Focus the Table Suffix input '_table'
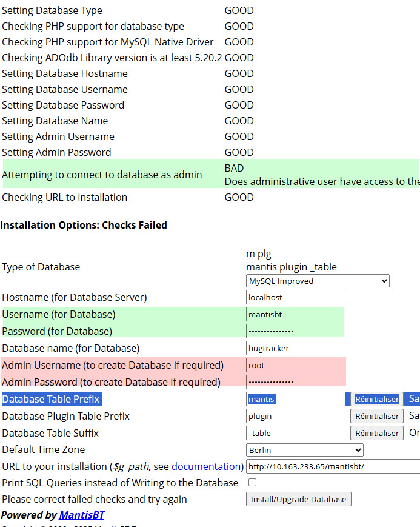The width and height of the screenshot is (420, 527). [296, 433]
